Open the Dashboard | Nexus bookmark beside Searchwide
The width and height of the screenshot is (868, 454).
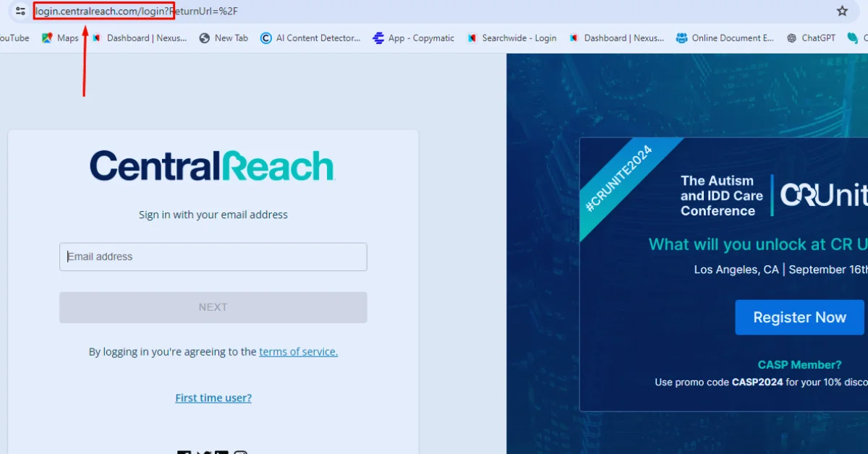point(616,38)
